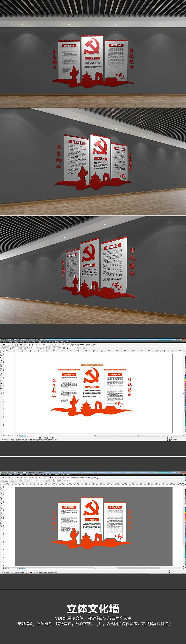186x644 pixels.
Task: Open 12% zoom level dropdown in gray-page window
Action: [50, 477]
